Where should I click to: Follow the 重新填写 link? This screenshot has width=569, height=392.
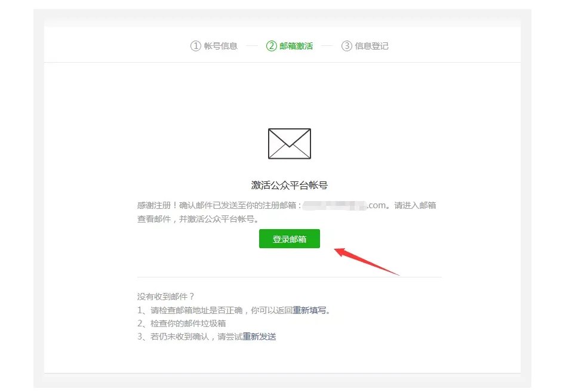tap(309, 310)
